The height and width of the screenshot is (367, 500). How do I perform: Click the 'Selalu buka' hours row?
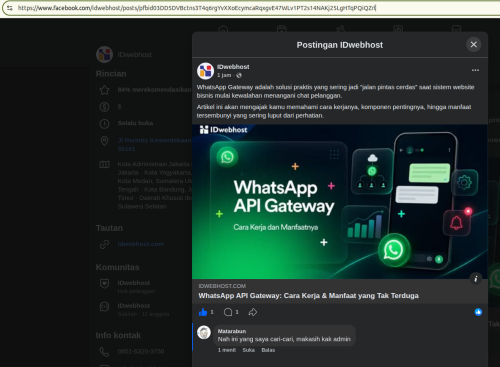click(135, 123)
